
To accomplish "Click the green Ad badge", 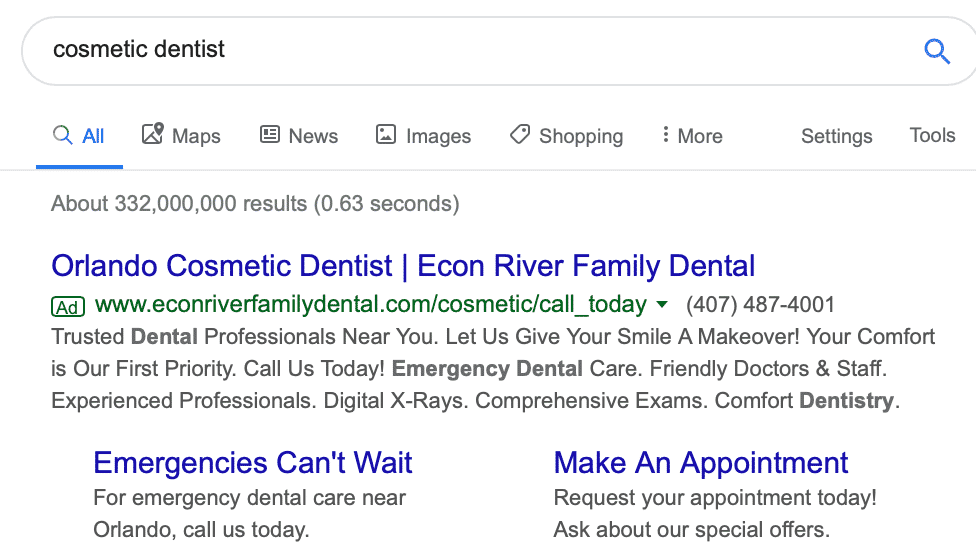I will (68, 306).
